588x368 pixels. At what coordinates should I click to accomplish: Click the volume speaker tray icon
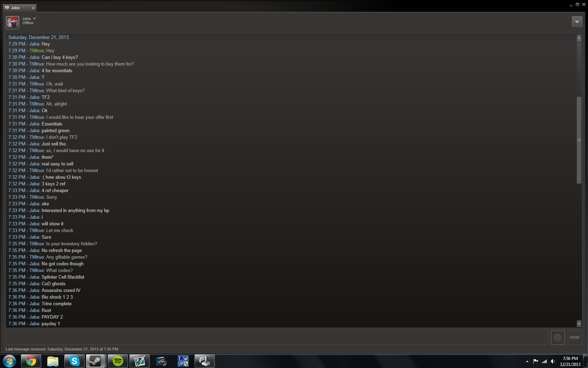click(x=553, y=361)
